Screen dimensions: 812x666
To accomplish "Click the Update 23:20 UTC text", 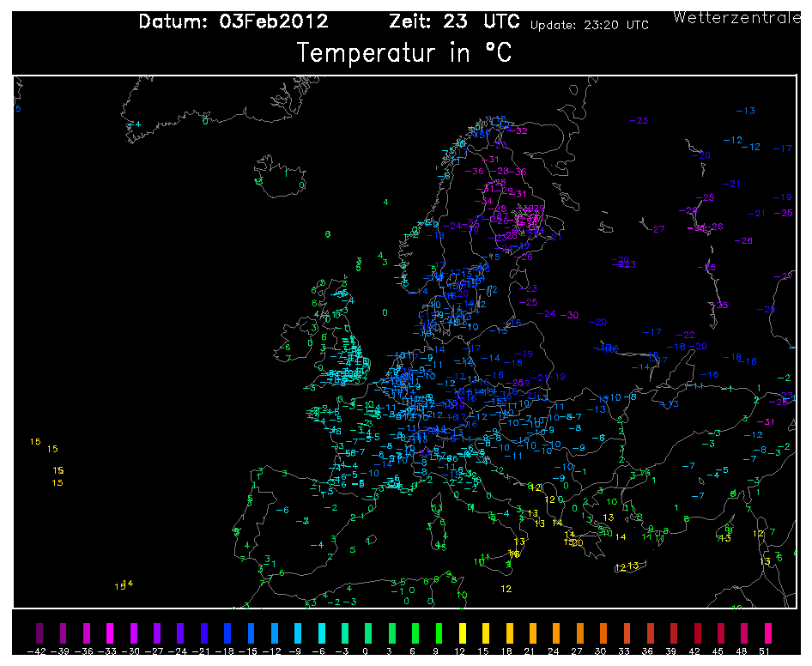I will tap(590, 25).
